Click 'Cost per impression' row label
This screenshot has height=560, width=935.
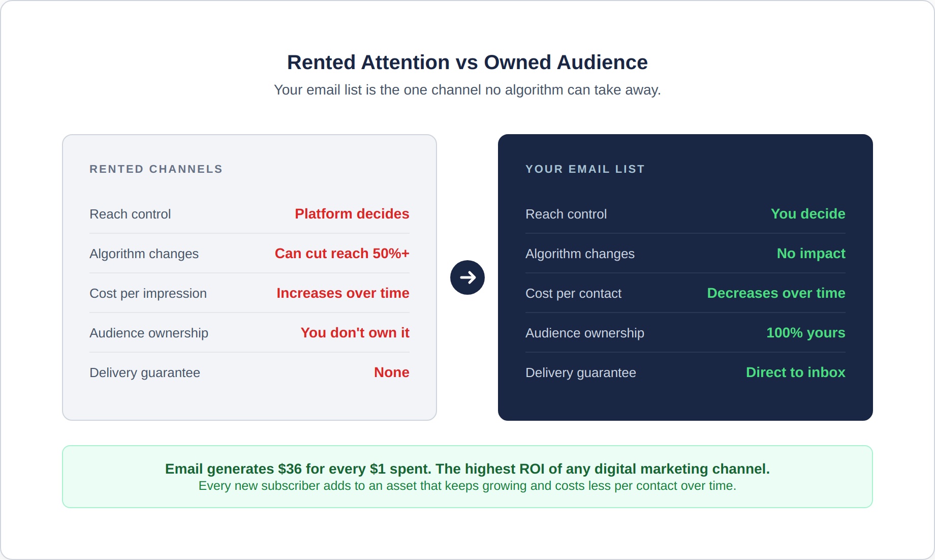[x=148, y=294]
